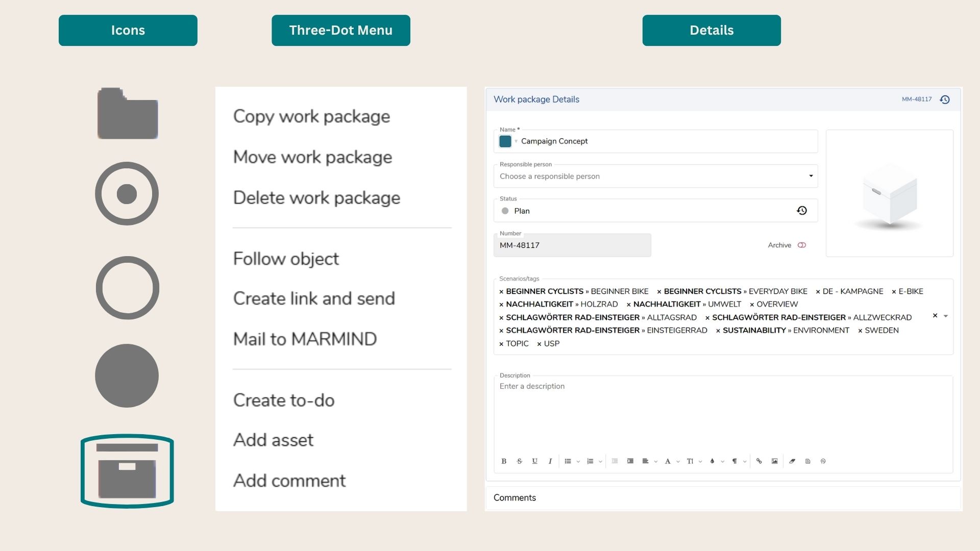The height and width of the screenshot is (551, 980).
Task: Choose Copy work package from the menu
Action: [x=311, y=116]
